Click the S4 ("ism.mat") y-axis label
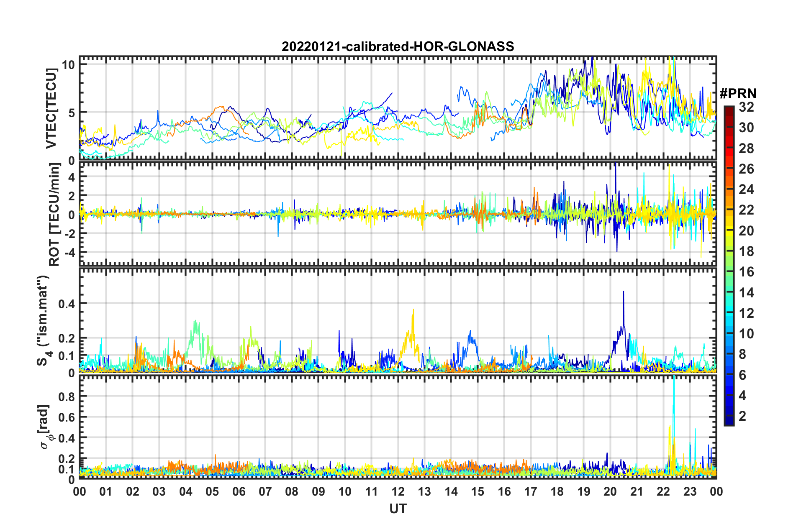Image resolution: width=796 pixels, height=532 pixels. point(44,320)
